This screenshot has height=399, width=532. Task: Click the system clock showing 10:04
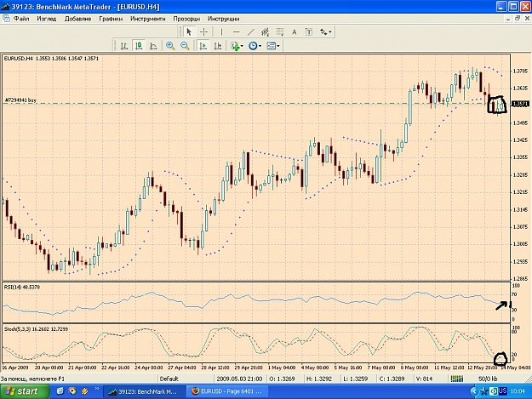pyautogui.click(x=518, y=391)
